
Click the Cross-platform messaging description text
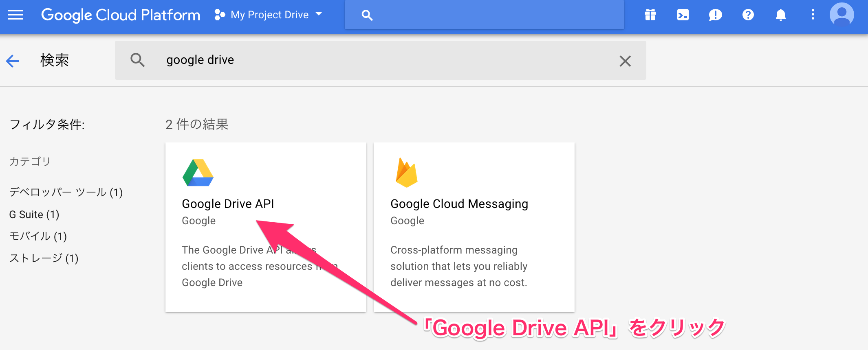pyautogui.click(x=459, y=266)
